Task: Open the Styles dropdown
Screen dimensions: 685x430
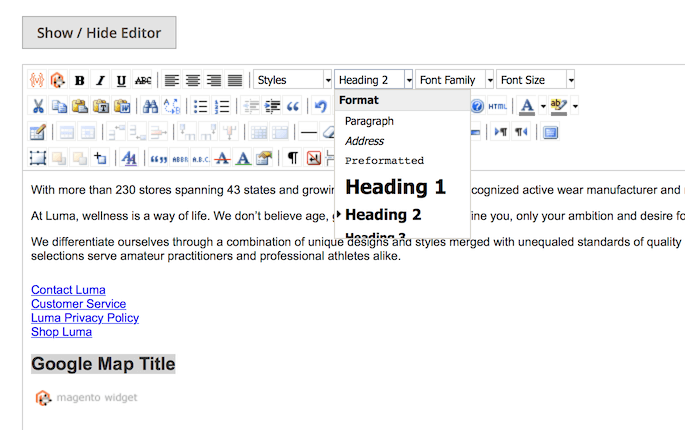Action: point(293,80)
